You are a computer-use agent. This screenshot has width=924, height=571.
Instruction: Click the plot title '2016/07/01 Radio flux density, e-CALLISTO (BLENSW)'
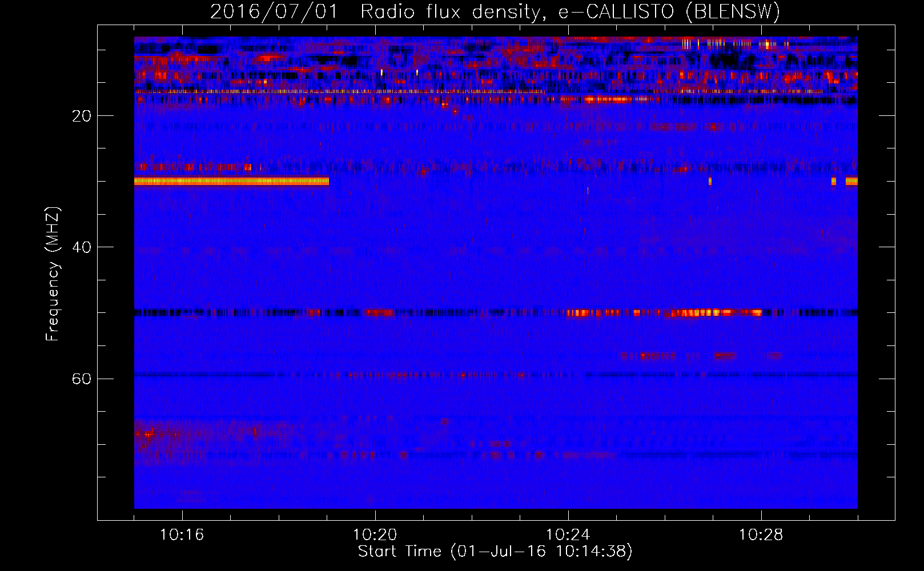tap(495, 11)
